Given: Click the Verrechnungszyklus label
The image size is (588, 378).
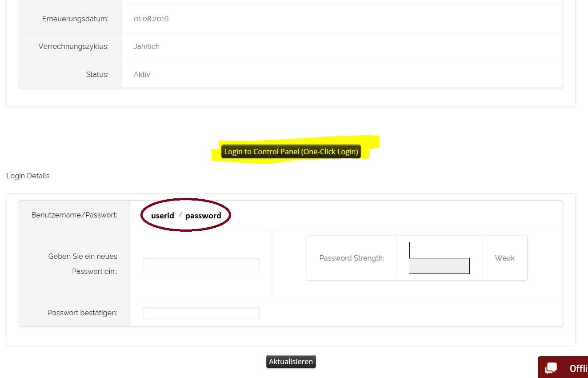Looking at the screenshot, I should [73, 46].
